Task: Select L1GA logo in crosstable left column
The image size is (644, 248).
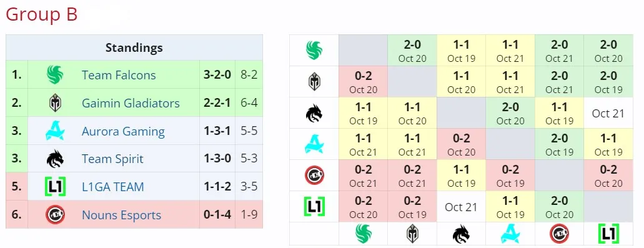Action: click(314, 207)
